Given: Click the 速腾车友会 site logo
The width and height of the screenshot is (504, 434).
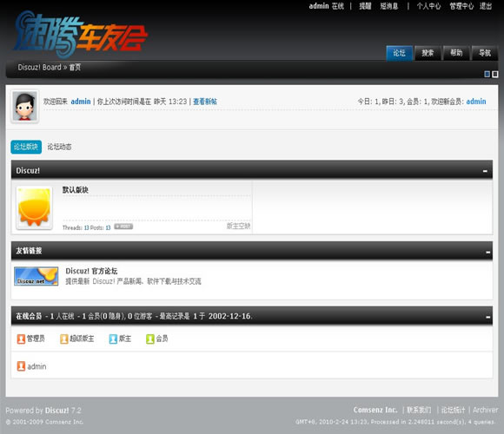Looking at the screenshot, I should tap(80, 33).
